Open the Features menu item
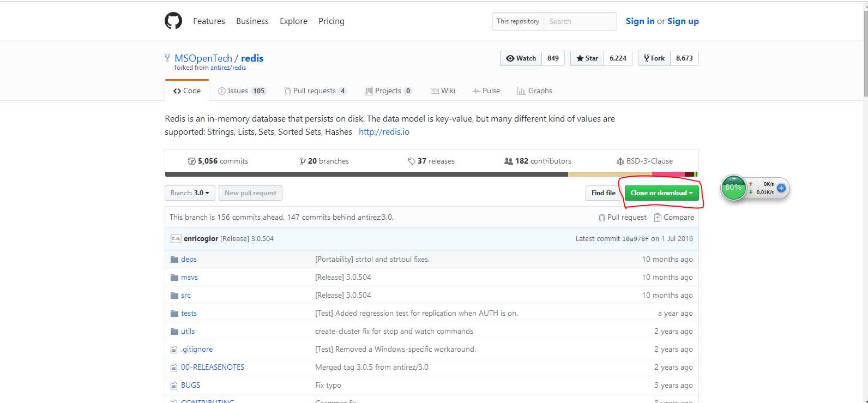This screenshot has width=868, height=403. click(209, 21)
